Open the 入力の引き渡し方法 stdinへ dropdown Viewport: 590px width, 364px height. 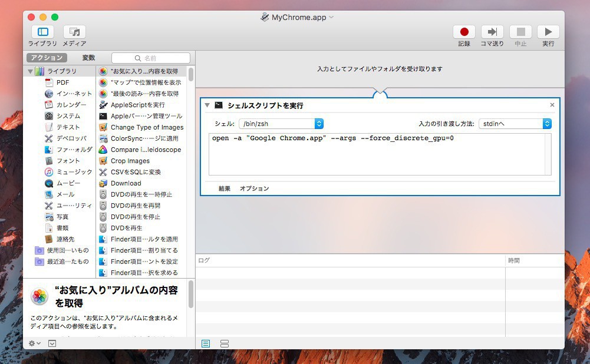(515, 124)
